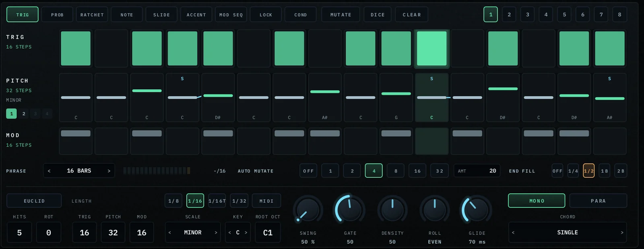Select pattern slot 2 at top right

click(x=509, y=15)
